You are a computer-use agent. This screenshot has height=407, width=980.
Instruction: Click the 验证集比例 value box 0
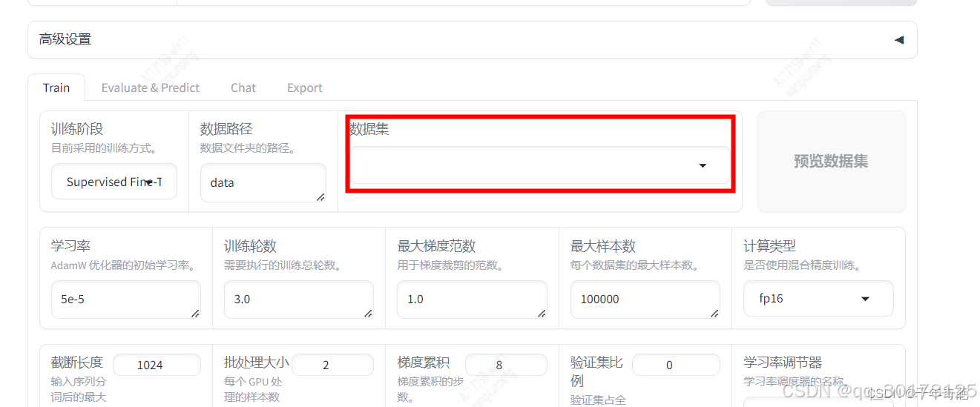676,365
